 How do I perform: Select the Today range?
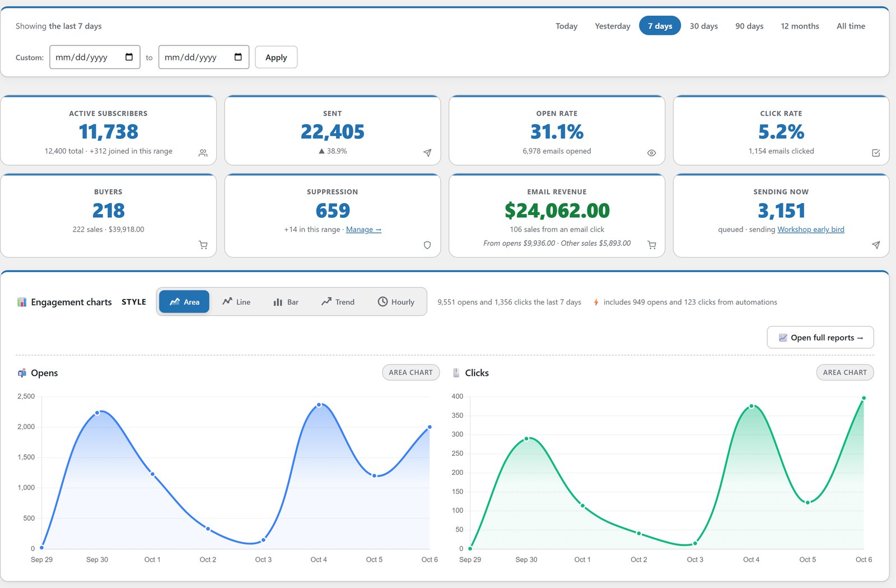click(x=566, y=26)
